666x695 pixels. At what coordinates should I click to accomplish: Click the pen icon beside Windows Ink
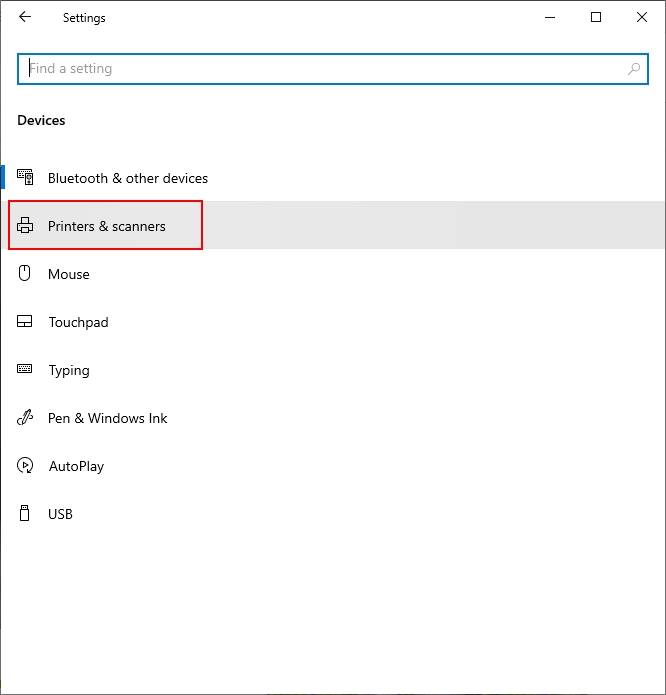tap(25, 418)
